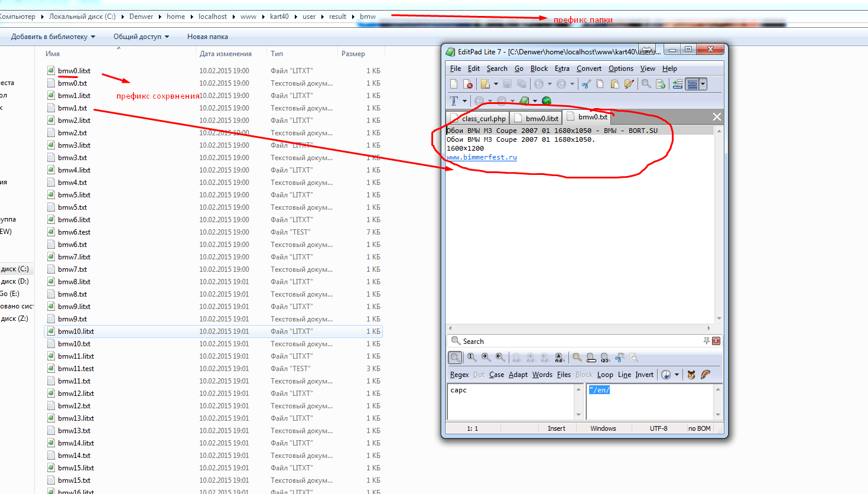Open the dropdown arrow next to Open icon

tap(496, 84)
